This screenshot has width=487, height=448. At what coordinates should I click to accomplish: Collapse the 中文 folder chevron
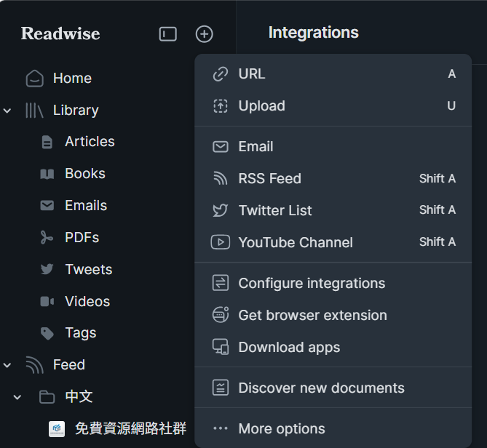[18, 397]
